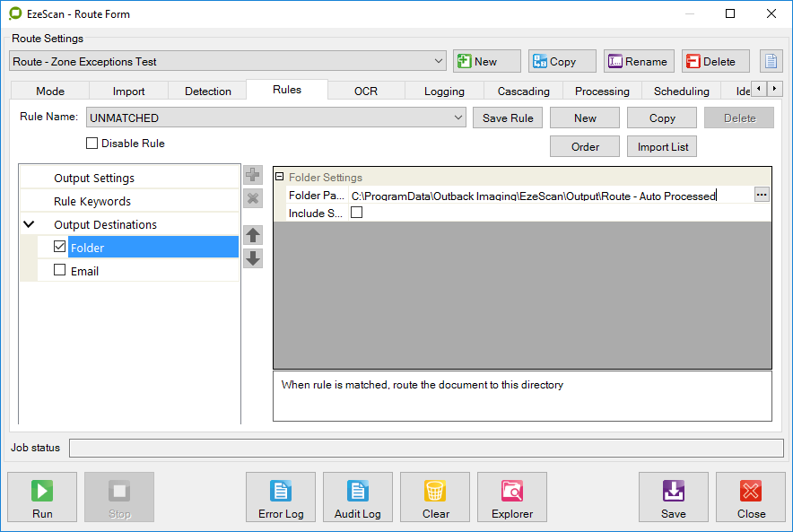
Task: Open the Detection tab
Action: pyautogui.click(x=208, y=91)
